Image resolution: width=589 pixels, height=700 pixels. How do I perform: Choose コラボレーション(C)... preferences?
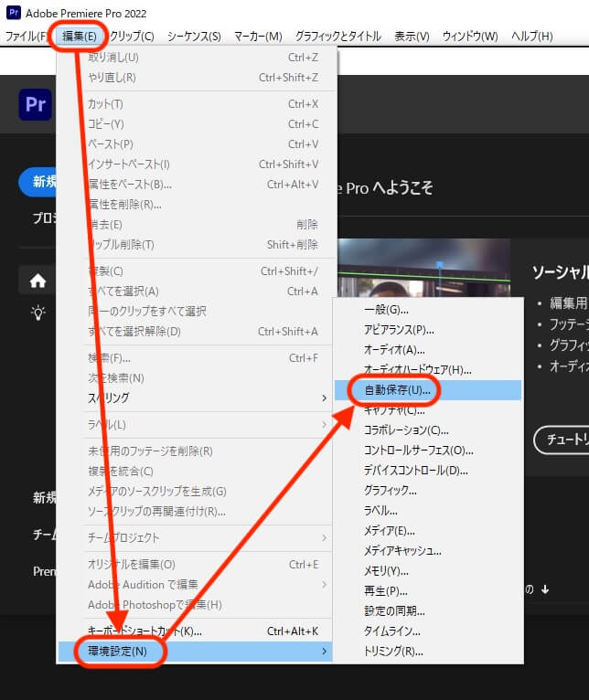tap(428, 430)
